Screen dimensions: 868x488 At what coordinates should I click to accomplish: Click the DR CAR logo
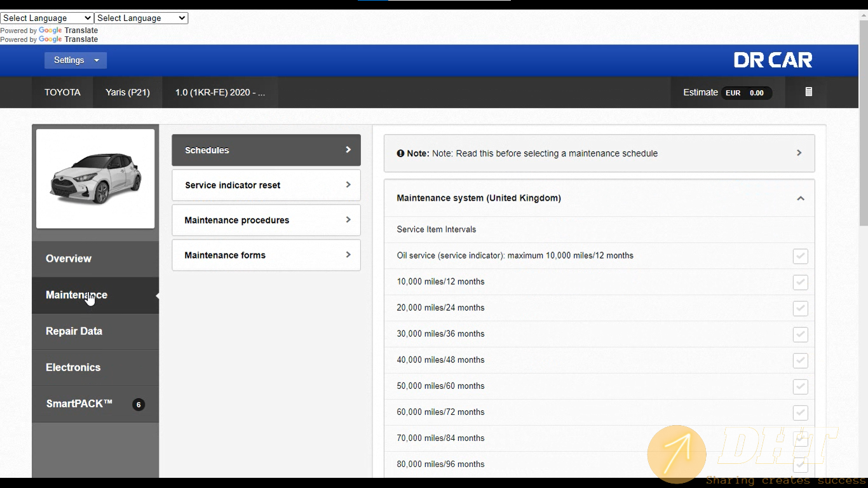(x=773, y=60)
